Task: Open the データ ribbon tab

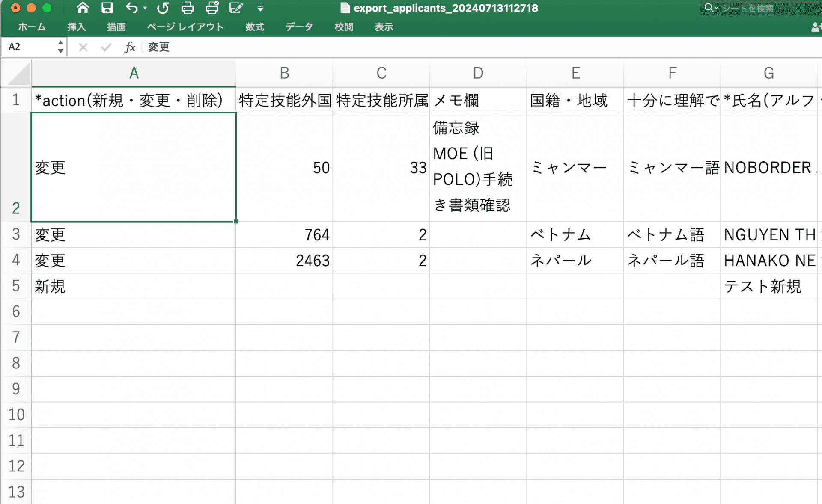Action: 299,27
